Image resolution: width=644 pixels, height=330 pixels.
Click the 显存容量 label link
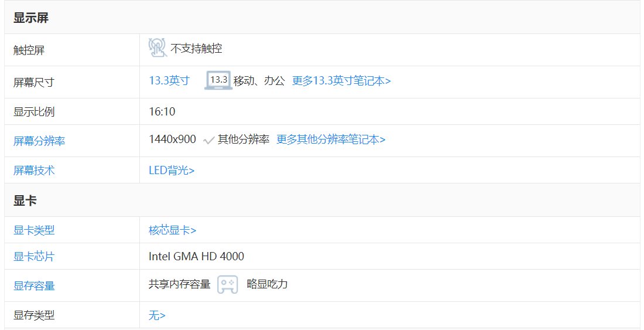tap(34, 285)
